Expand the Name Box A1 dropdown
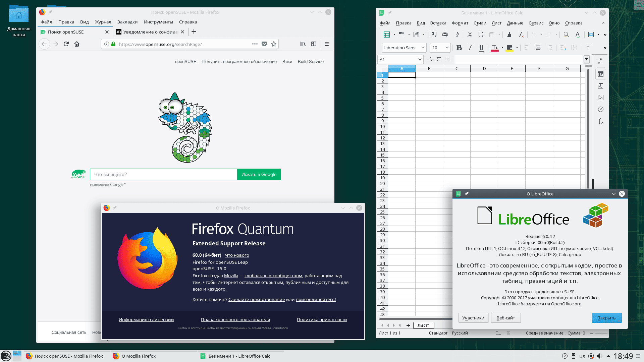 tap(420, 59)
